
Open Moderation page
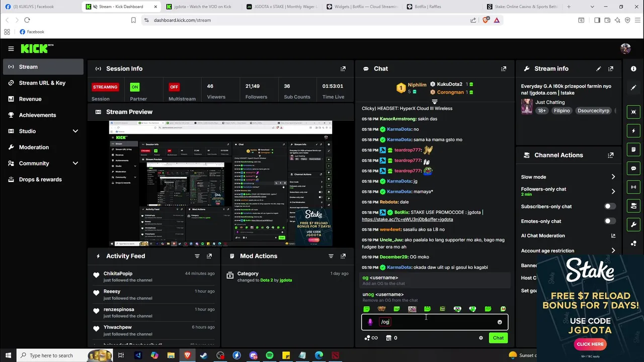click(43, 147)
